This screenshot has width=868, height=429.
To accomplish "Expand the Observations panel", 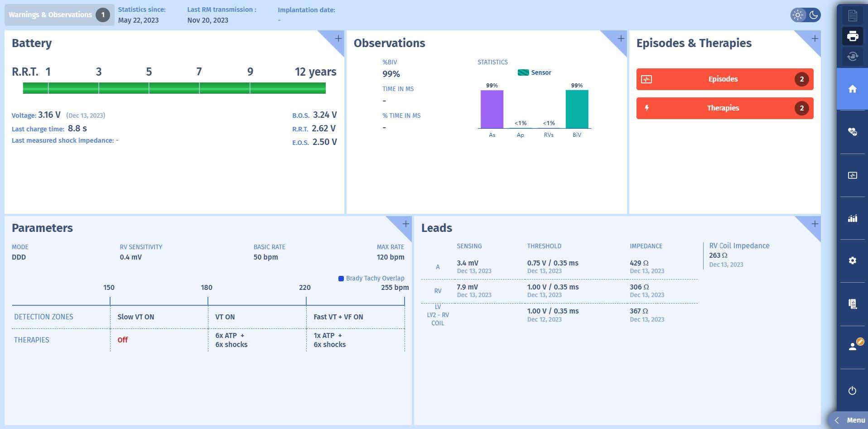I will (x=621, y=39).
